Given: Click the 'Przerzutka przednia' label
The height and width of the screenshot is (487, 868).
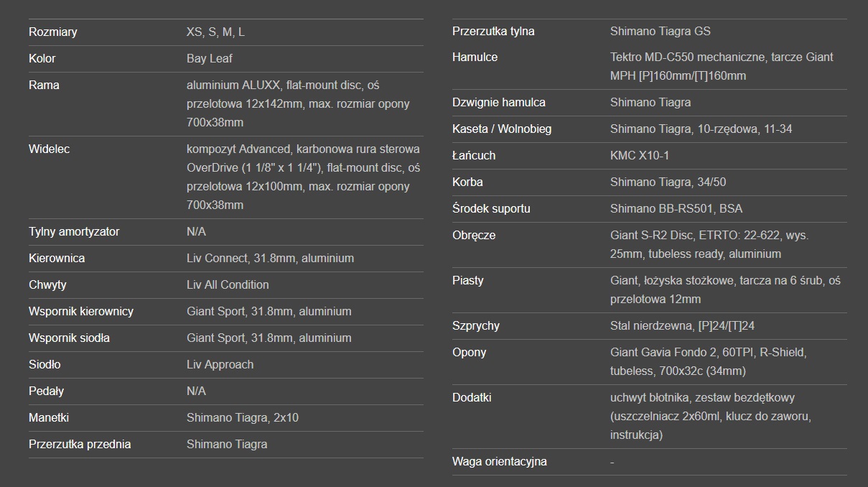Looking at the screenshot, I should pos(80,444).
